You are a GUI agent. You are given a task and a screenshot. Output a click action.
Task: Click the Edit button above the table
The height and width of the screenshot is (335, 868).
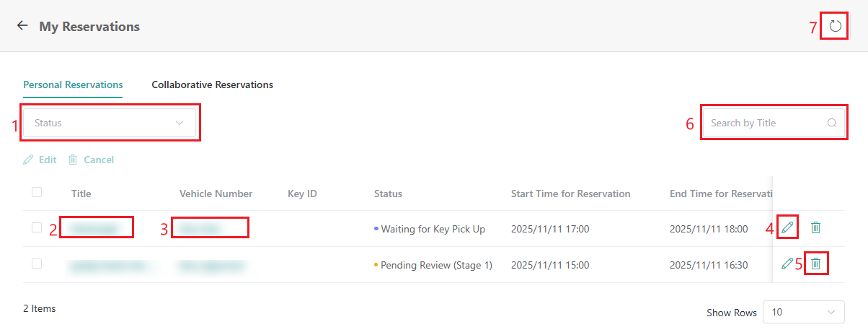(x=40, y=160)
